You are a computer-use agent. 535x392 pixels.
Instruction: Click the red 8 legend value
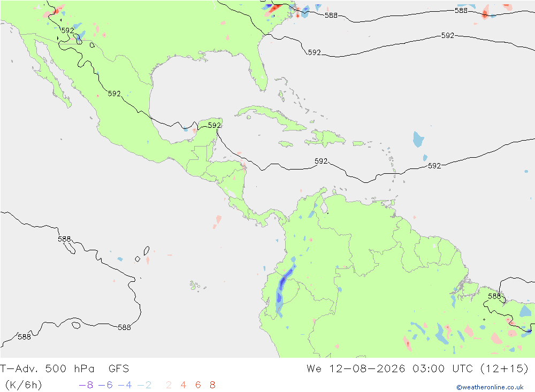coord(212,385)
